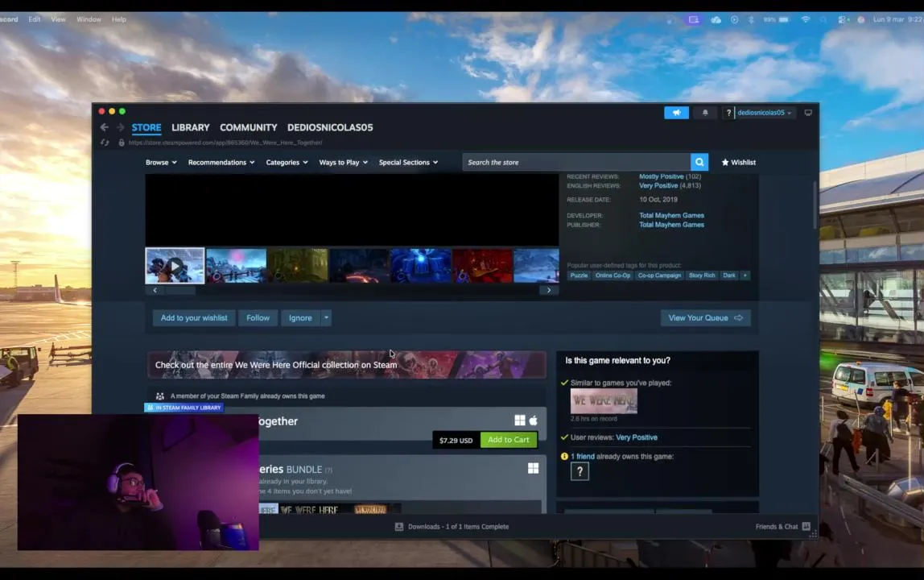Screen dimensions: 924x580
Task: Click the Puzzle tag
Action: coord(579,275)
